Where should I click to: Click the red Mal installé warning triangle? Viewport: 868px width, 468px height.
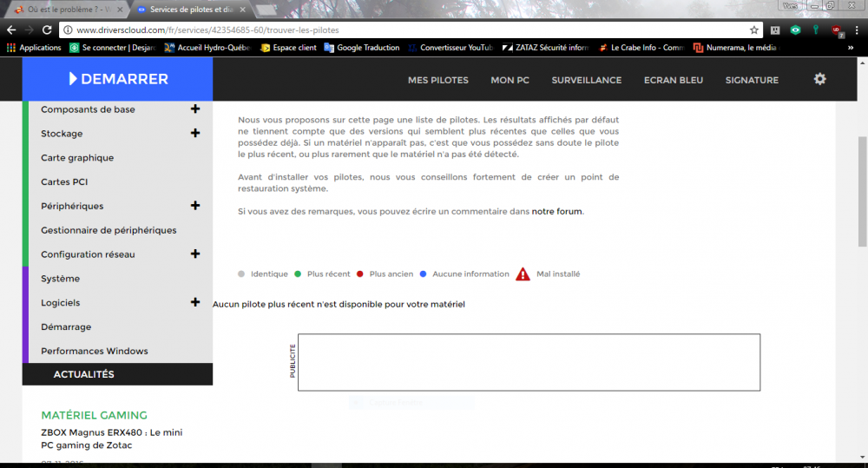(x=523, y=274)
